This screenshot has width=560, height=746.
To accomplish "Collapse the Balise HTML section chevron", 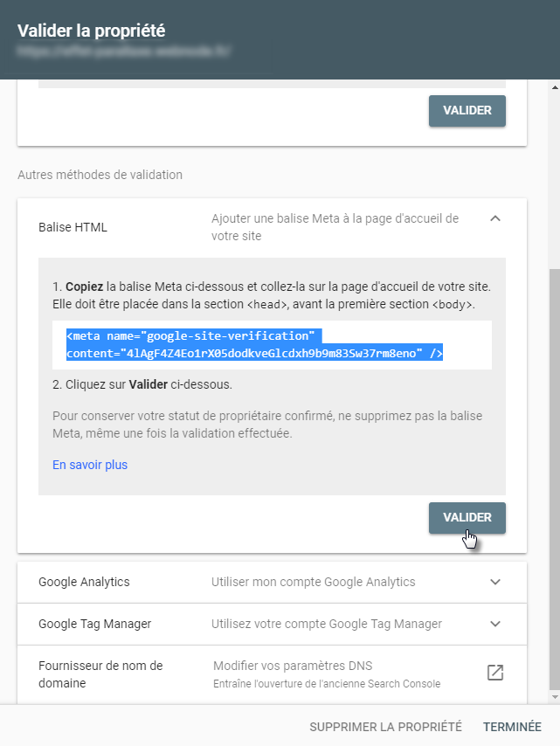I will click(x=495, y=218).
